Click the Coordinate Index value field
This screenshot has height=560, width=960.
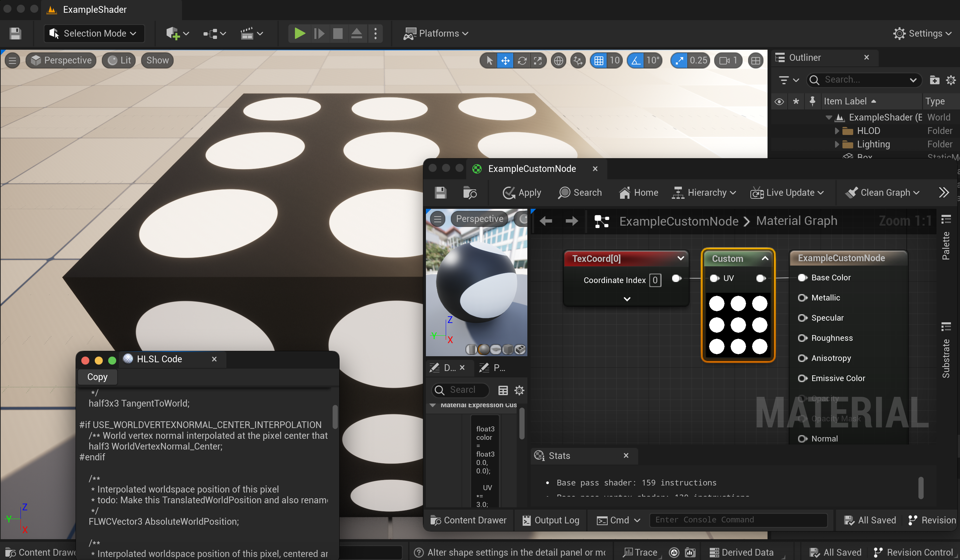pyautogui.click(x=655, y=280)
